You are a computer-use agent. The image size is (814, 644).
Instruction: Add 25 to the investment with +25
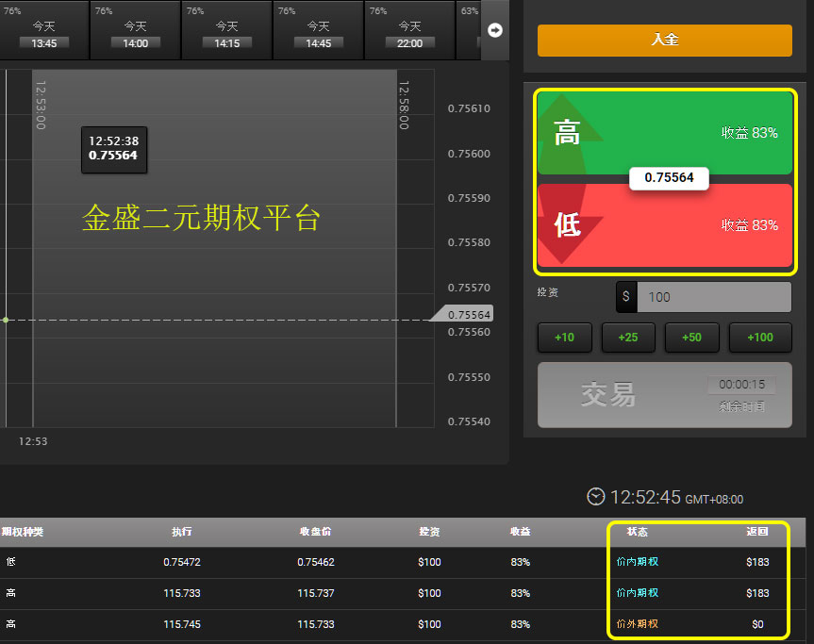(628, 338)
